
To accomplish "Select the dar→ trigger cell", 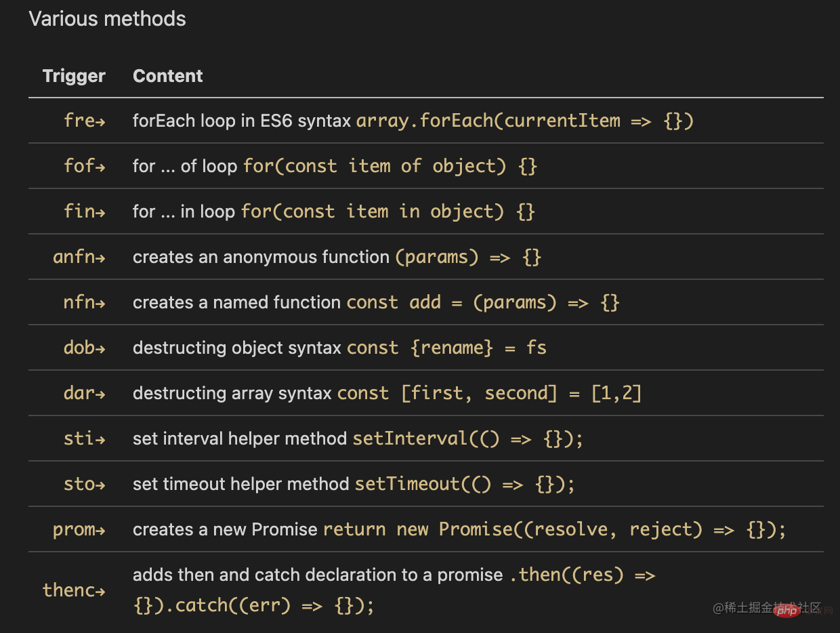I will tap(84, 393).
